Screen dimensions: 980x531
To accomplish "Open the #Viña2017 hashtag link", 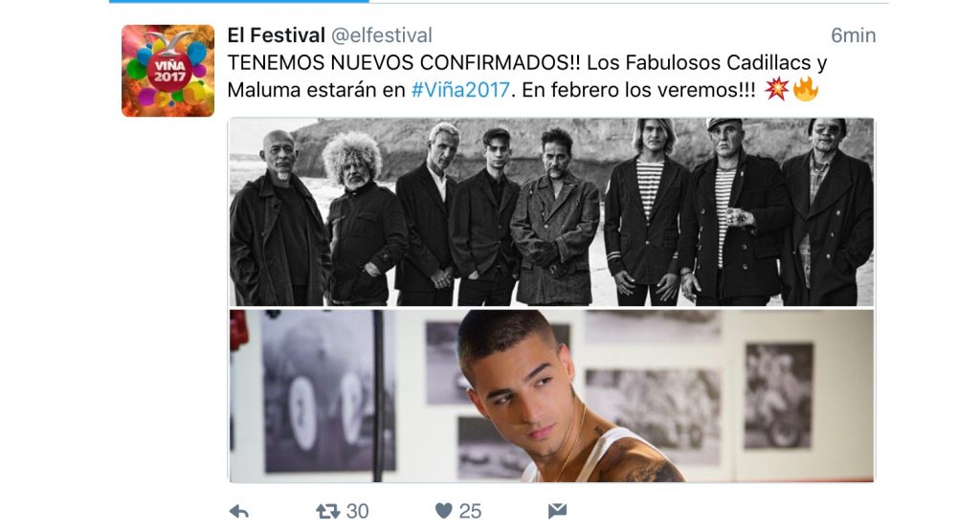I will 460,90.
